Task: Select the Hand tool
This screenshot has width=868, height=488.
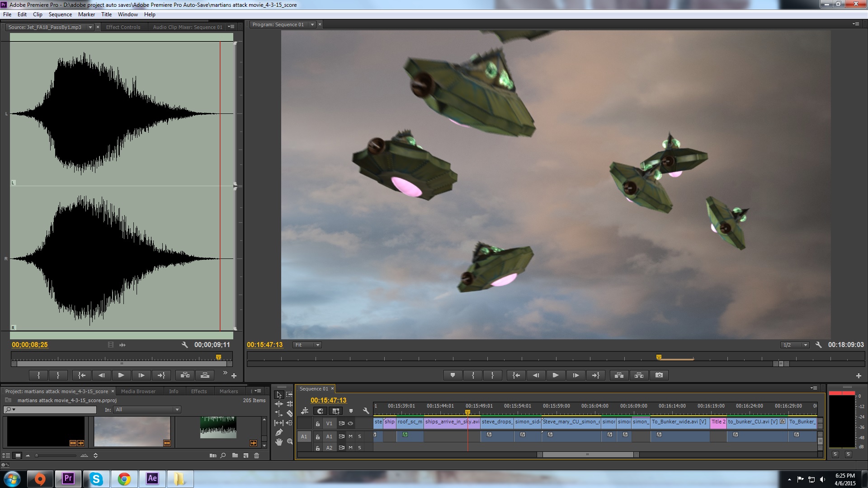Action: click(x=279, y=442)
